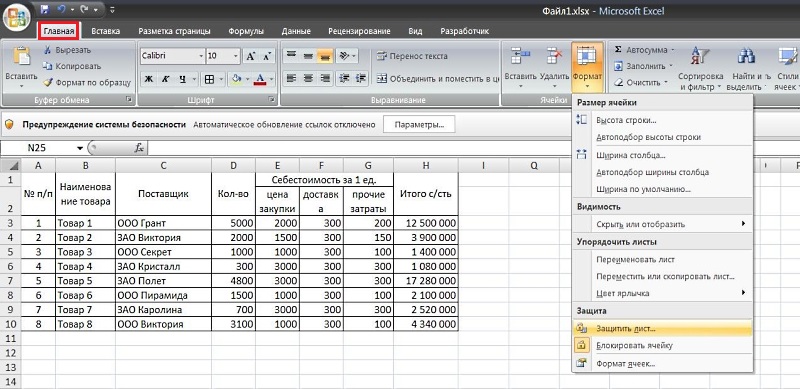Open the Calibri font name dropdown
The image size is (800, 389).
click(x=201, y=56)
